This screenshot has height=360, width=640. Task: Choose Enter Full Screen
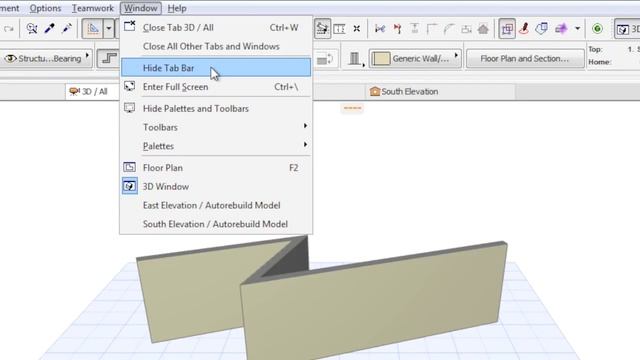216,87
